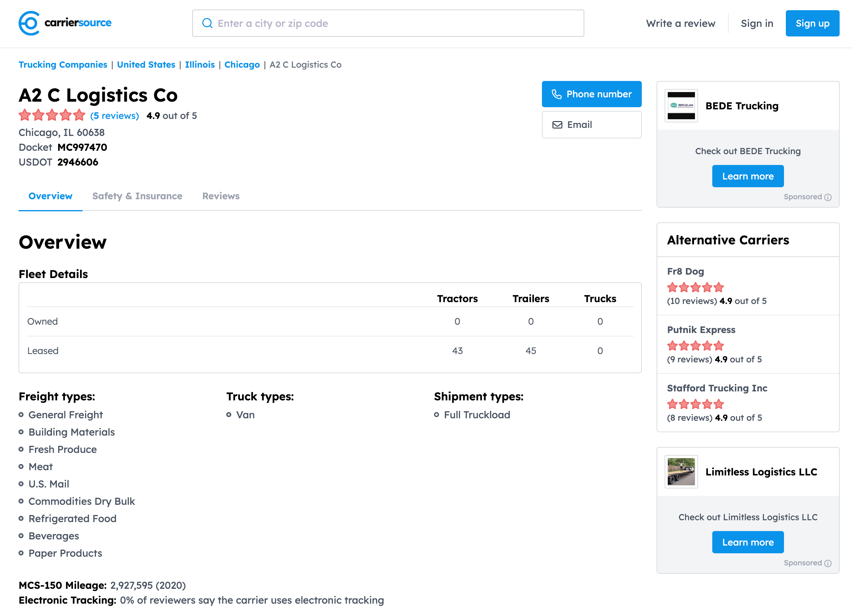Click the Chicago, IL 60638 address

click(x=62, y=133)
